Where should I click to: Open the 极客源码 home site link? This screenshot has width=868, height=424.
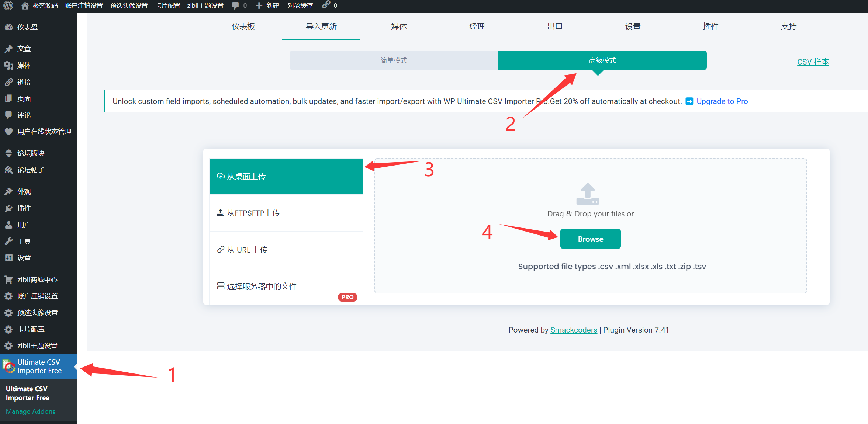click(39, 6)
